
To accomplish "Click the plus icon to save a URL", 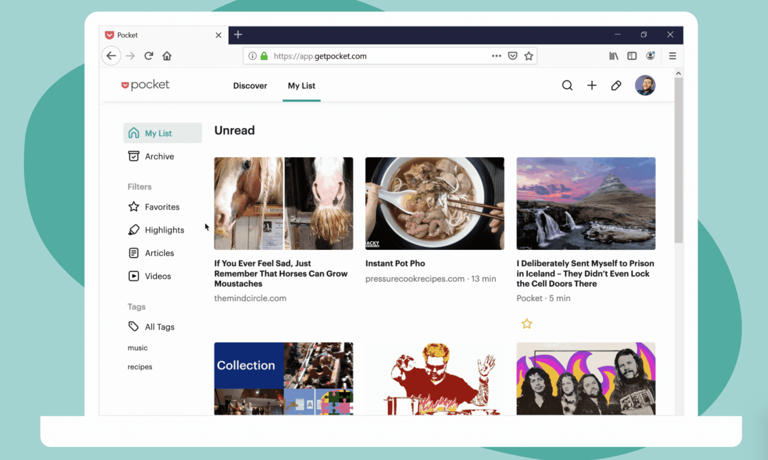I will click(x=592, y=86).
